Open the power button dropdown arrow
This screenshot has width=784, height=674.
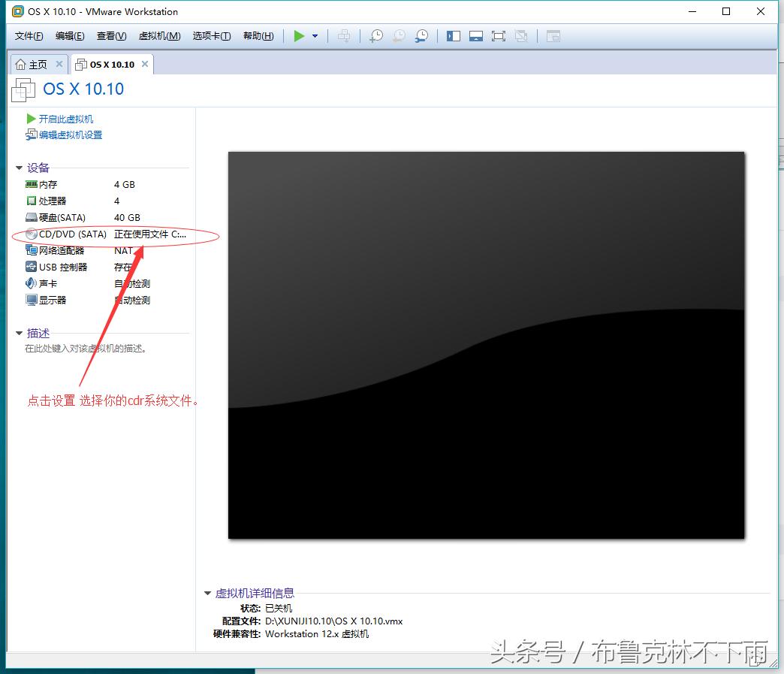click(315, 35)
